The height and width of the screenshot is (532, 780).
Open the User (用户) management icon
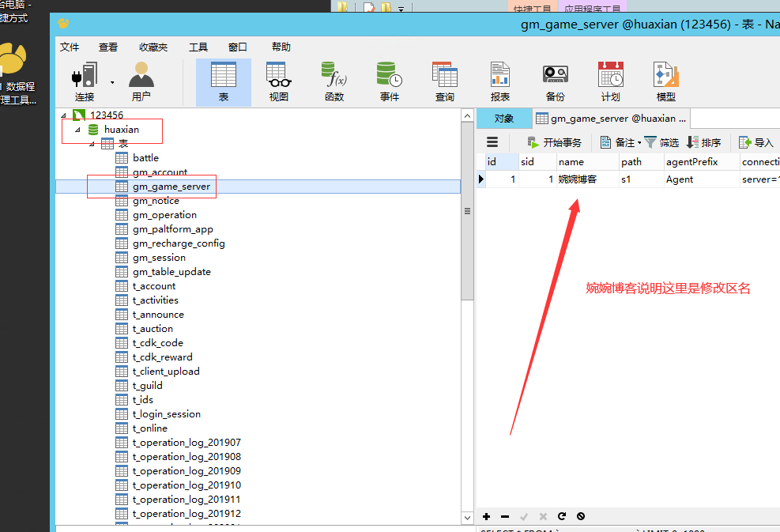coord(141,81)
